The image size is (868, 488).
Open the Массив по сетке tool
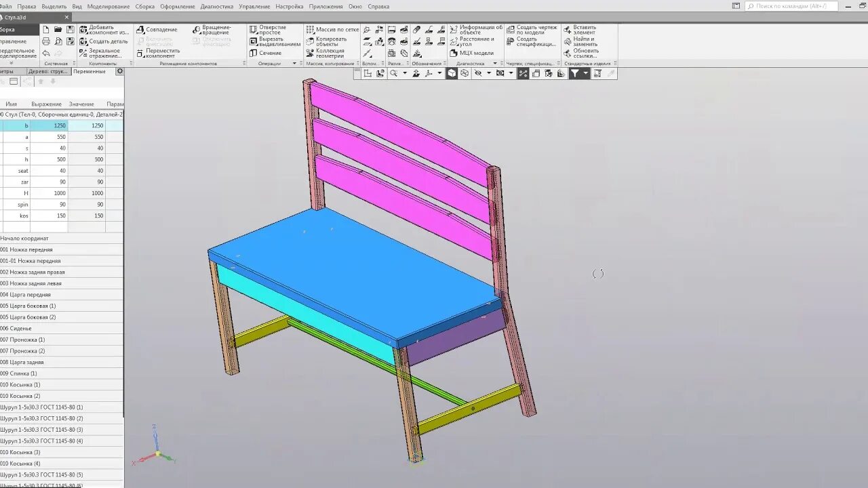[332, 30]
